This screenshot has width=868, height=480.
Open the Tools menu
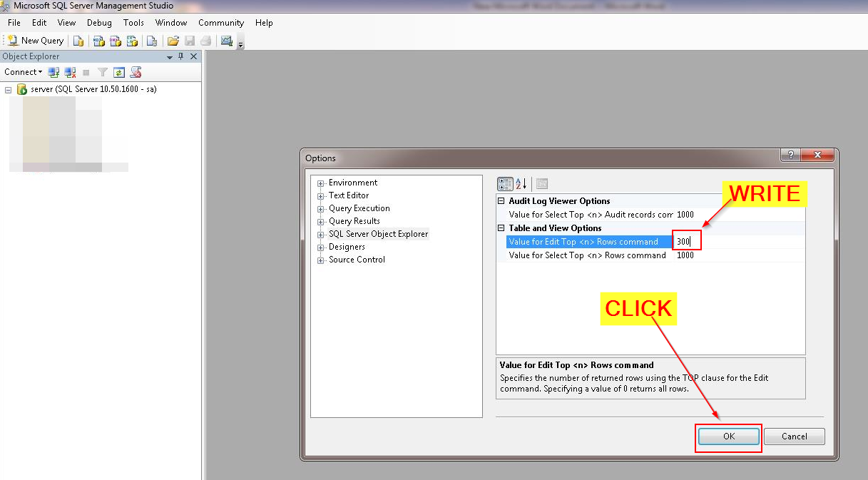tap(133, 23)
